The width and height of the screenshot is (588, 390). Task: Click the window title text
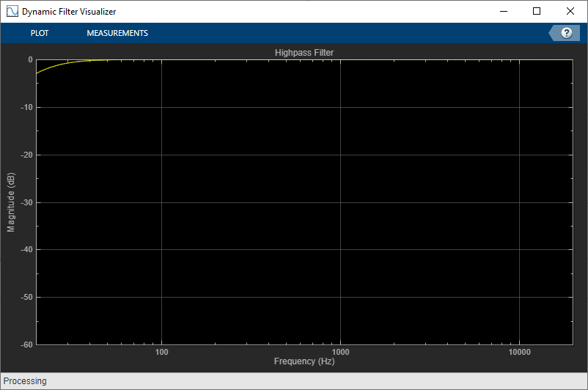(69, 12)
